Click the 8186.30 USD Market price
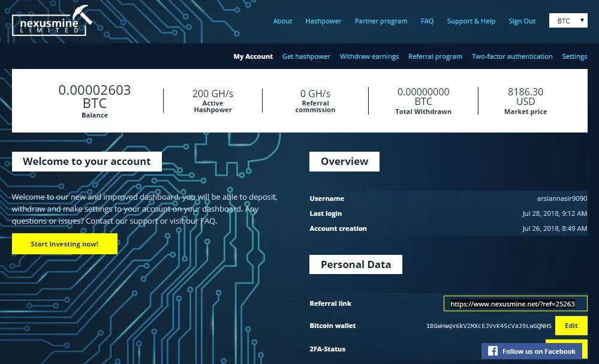This screenshot has width=599, height=364. coord(525,97)
